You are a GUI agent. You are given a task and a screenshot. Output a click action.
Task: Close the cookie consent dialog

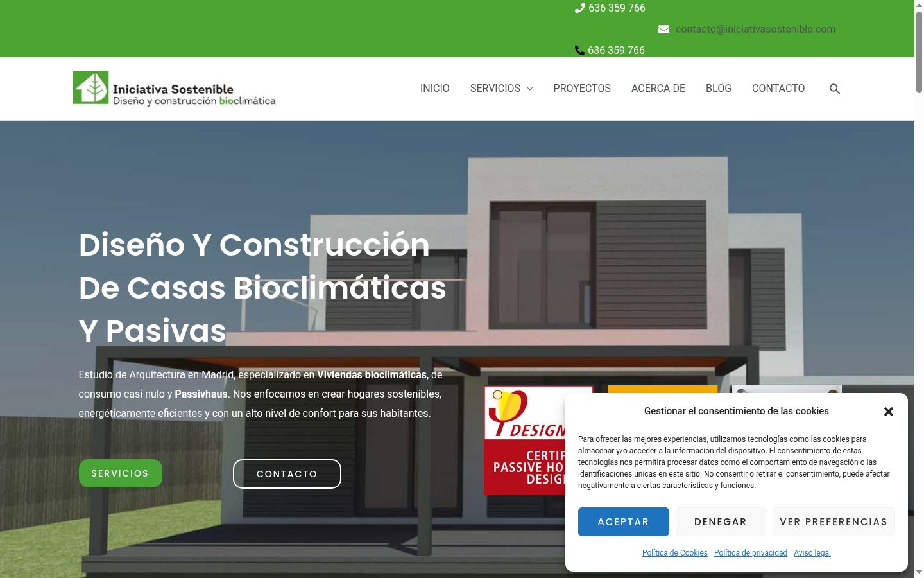pyautogui.click(x=889, y=412)
